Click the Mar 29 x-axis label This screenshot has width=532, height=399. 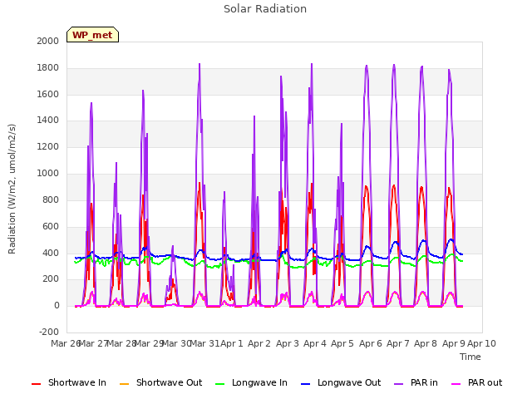pyautogui.click(x=149, y=343)
